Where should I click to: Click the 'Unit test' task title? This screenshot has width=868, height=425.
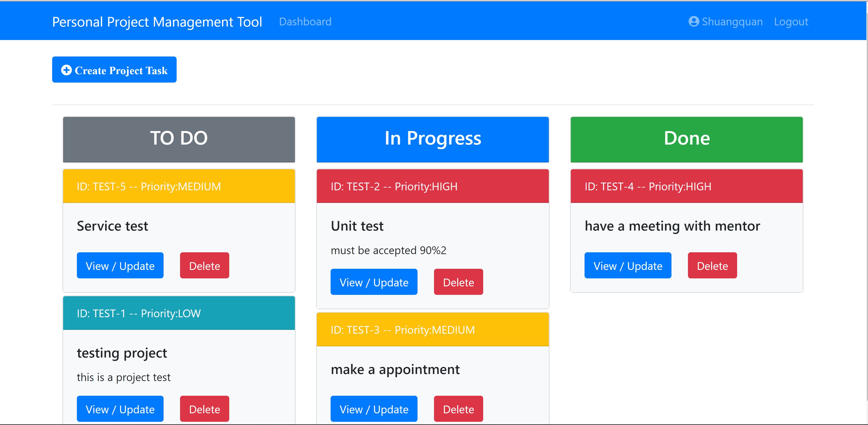tap(357, 226)
